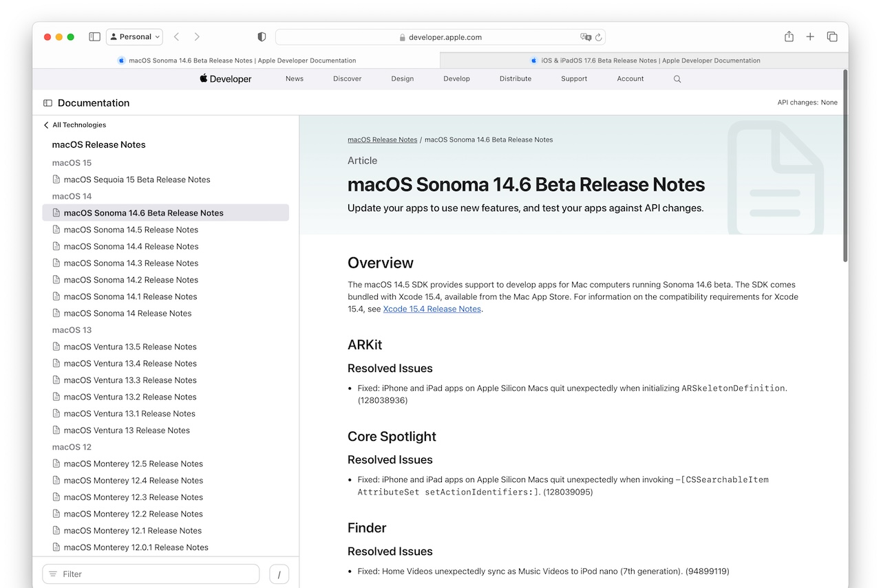Open macOS Ventura 13.3 Release Notes
Viewport: 881px width, 588px height.
point(130,380)
